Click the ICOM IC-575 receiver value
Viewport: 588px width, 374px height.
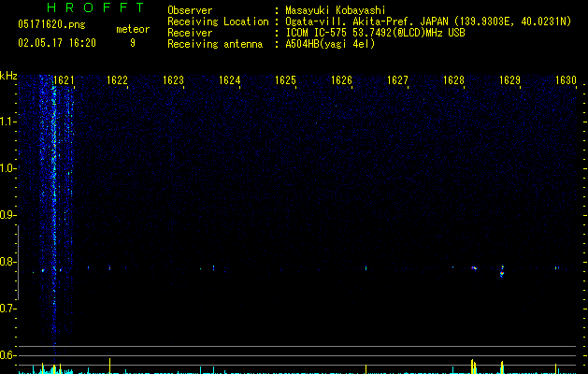[x=375, y=33]
